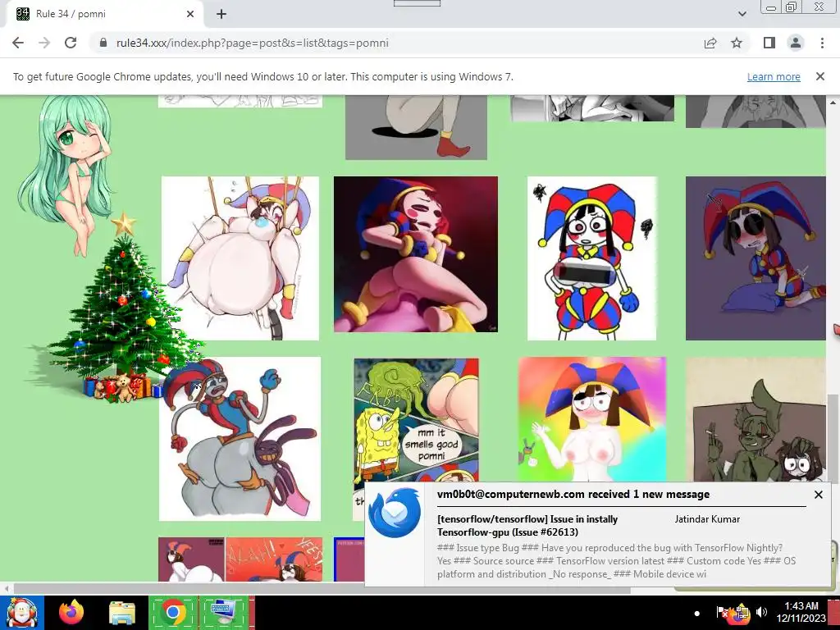This screenshot has width=840, height=630.
Task: Click the horizontal scrollbar left arrow
Action: pos(7,589)
